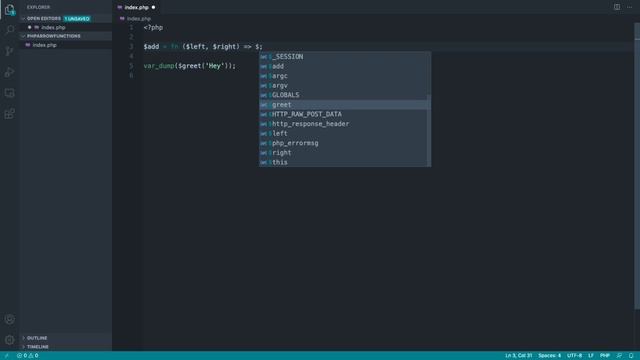Open the editor More Actions ellipsis
Screen dimensions: 640x360
coord(629,7)
